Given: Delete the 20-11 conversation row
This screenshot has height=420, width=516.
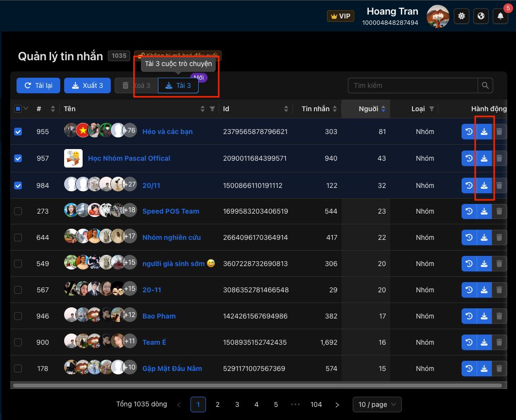Looking at the screenshot, I should (499, 290).
